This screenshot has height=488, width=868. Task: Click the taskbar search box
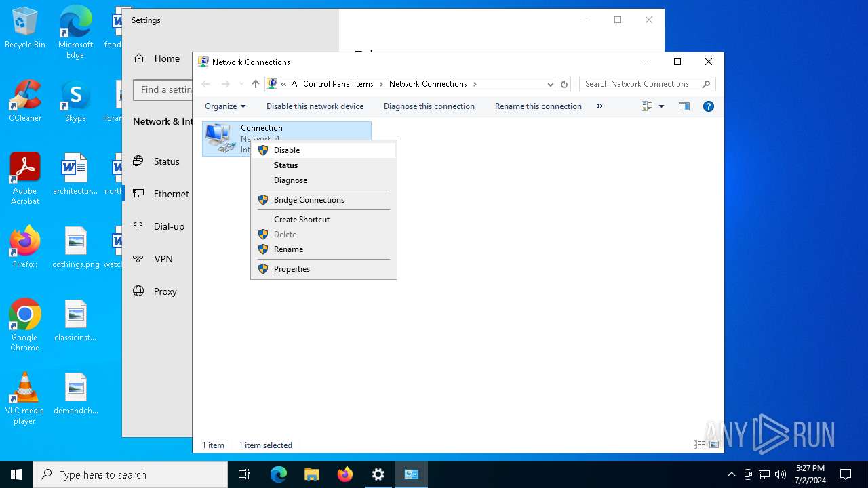130,474
